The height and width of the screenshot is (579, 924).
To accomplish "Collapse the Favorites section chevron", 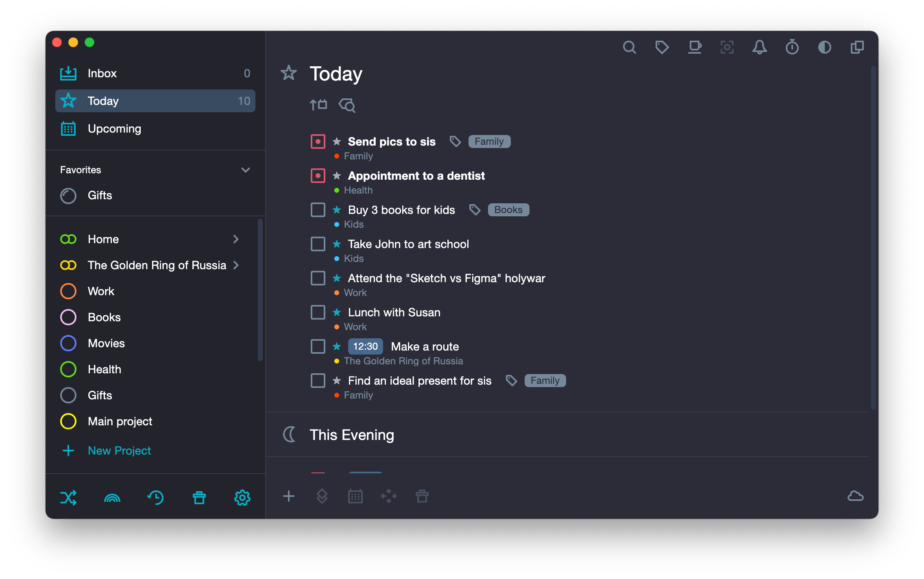I will coord(246,170).
